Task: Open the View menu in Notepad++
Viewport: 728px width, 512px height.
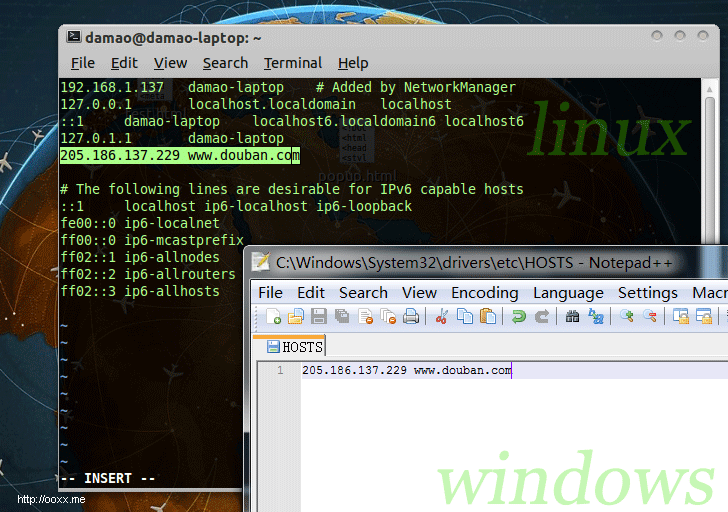Action: (419, 292)
